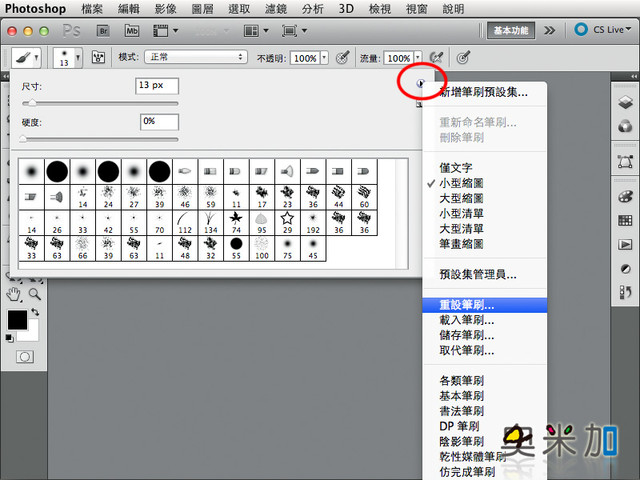Screen dimensions: 640x480
Task: Select the star brush labeled 29
Action: tap(287, 223)
